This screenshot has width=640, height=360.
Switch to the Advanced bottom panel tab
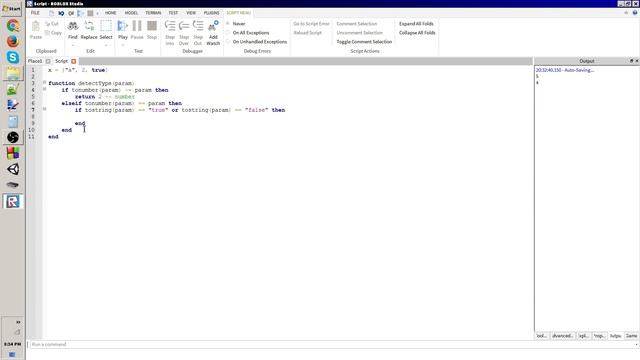point(562,336)
